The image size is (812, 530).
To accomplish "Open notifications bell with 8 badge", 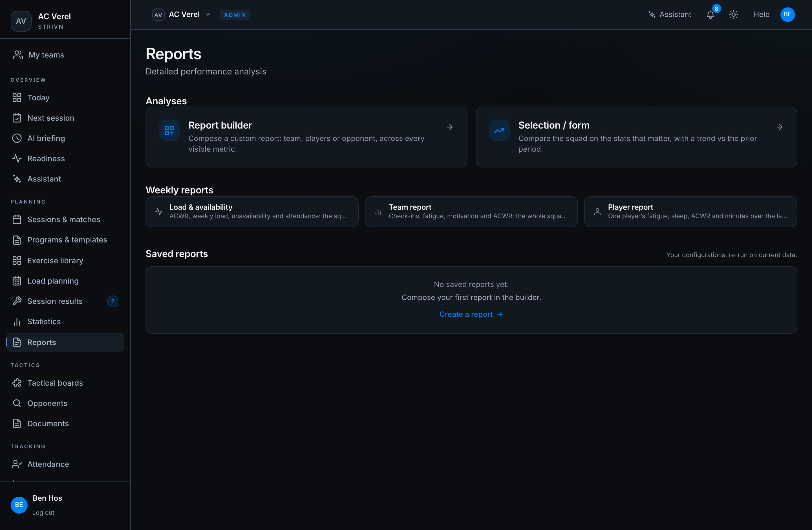I will (x=710, y=15).
